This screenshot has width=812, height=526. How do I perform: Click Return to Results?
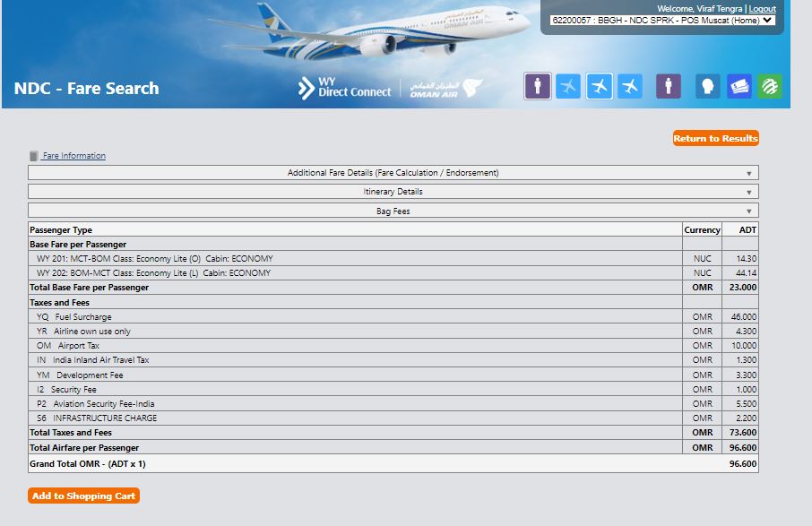(x=714, y=138)
